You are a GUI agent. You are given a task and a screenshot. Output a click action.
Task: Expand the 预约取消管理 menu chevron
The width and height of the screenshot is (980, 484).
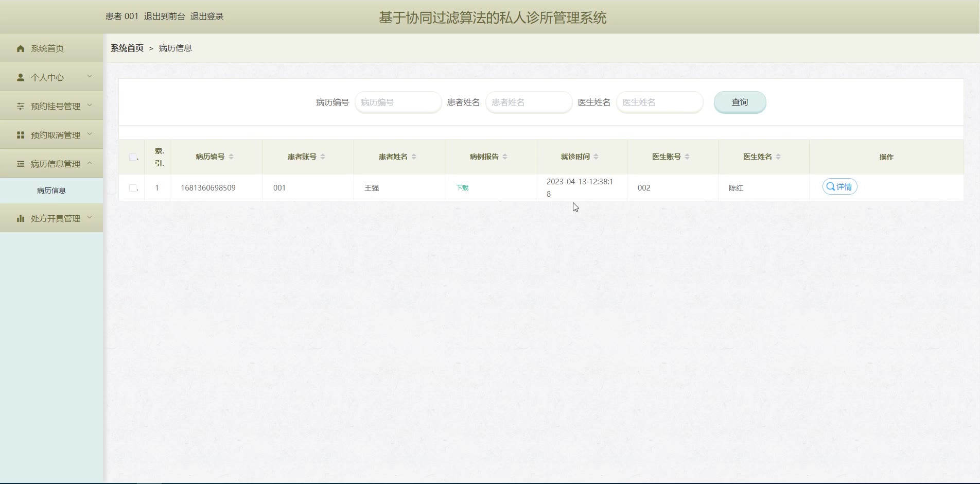[90, 134]
